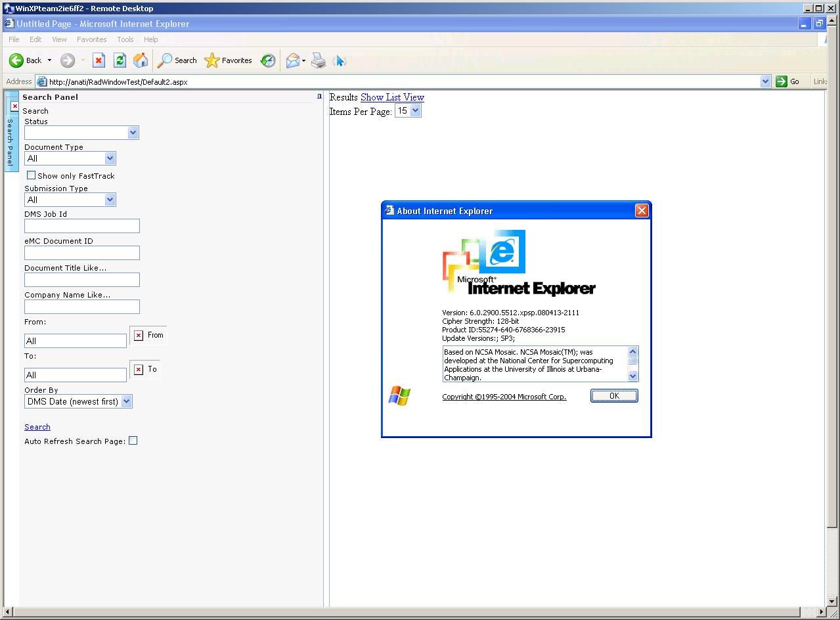This screenshot has width=840, height=620.
Task: Click the Search Panel vertical side tab
Action: [11, 131]
